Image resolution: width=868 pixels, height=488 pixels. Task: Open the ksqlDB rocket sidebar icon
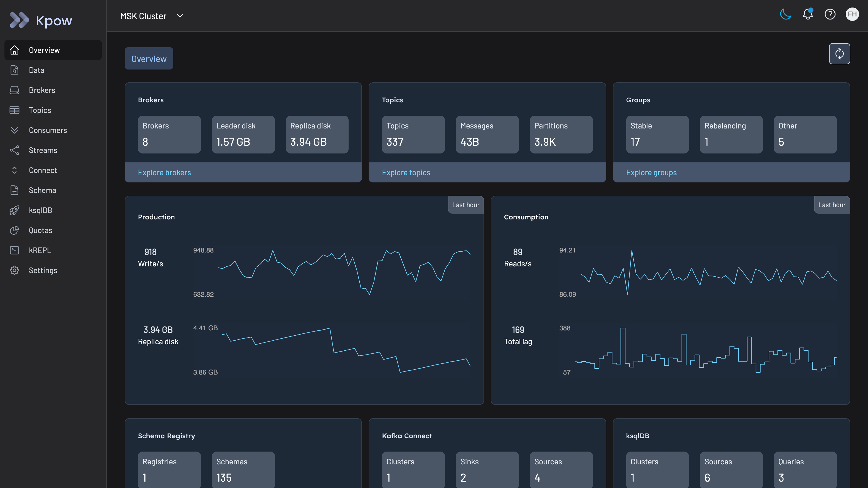pos(14,210)
